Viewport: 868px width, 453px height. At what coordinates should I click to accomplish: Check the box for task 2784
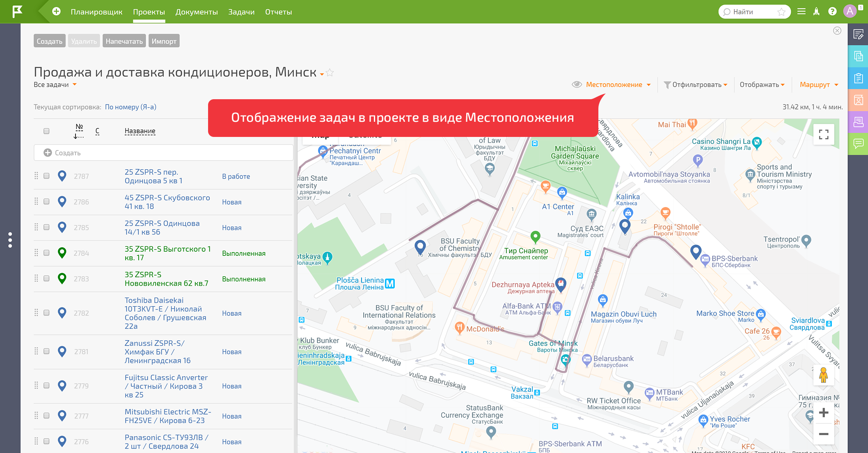[x=46, y=253]
